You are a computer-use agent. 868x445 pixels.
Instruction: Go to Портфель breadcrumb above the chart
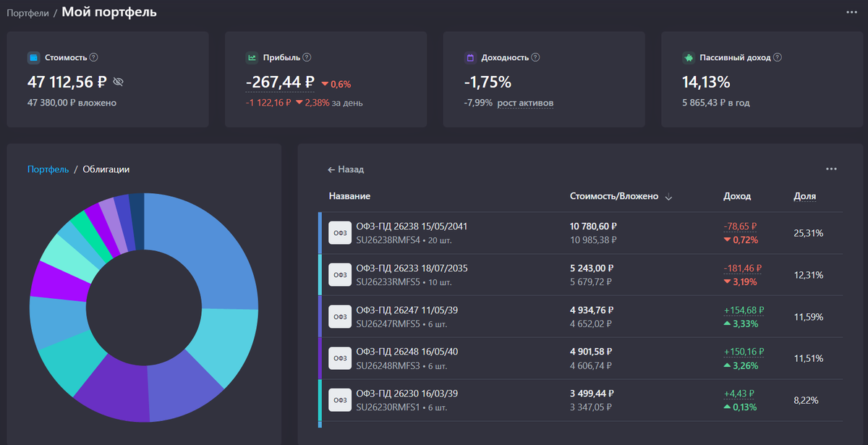[x=48, y=169]
